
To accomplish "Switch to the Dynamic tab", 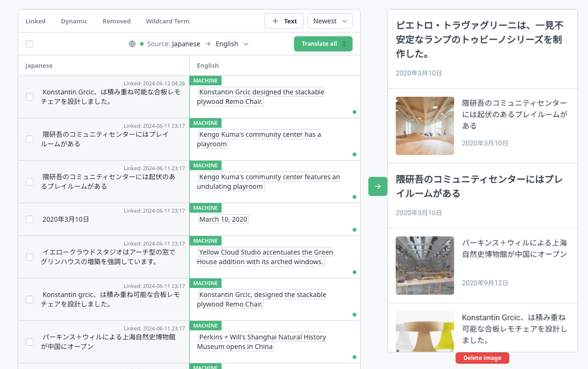I will pos(74,21).
